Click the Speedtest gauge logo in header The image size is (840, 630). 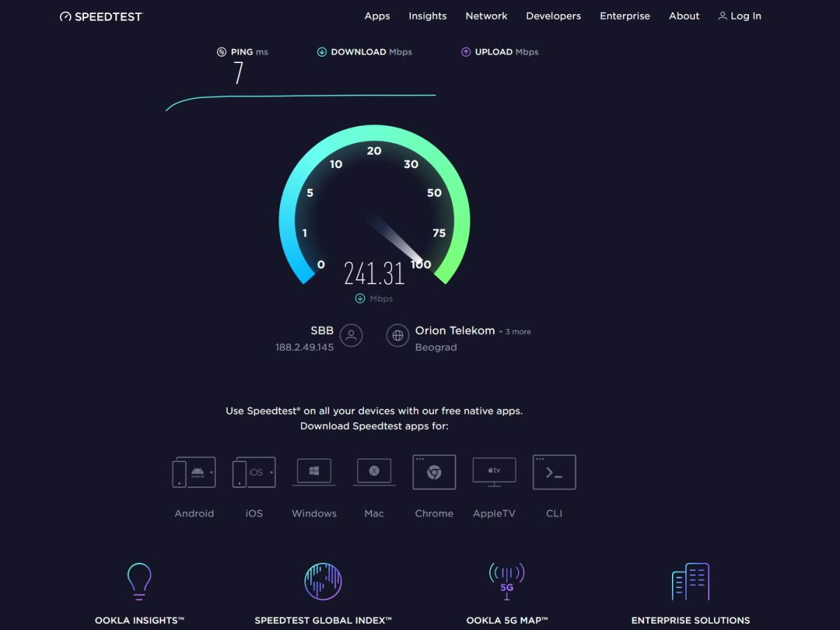click(x=65, y=15)
